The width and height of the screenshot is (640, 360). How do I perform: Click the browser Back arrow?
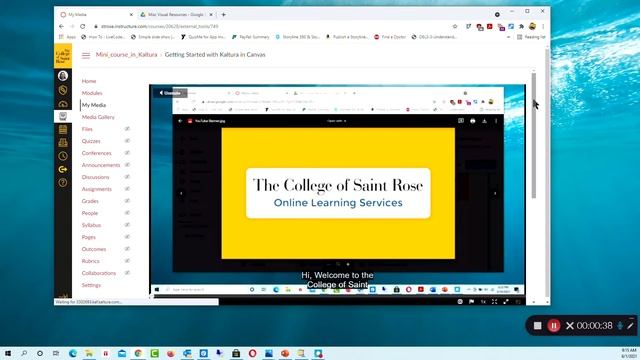[x=61, y=26]
